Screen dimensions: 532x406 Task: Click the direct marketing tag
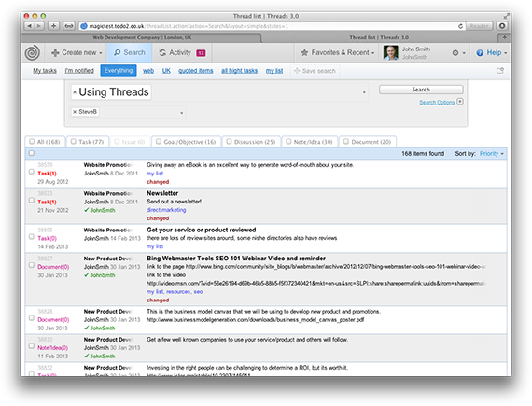tap(166, 210)
